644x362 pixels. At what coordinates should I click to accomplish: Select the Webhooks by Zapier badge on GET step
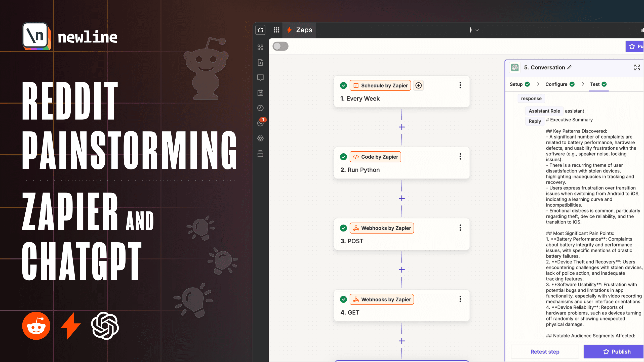click(x=382, y=299)
